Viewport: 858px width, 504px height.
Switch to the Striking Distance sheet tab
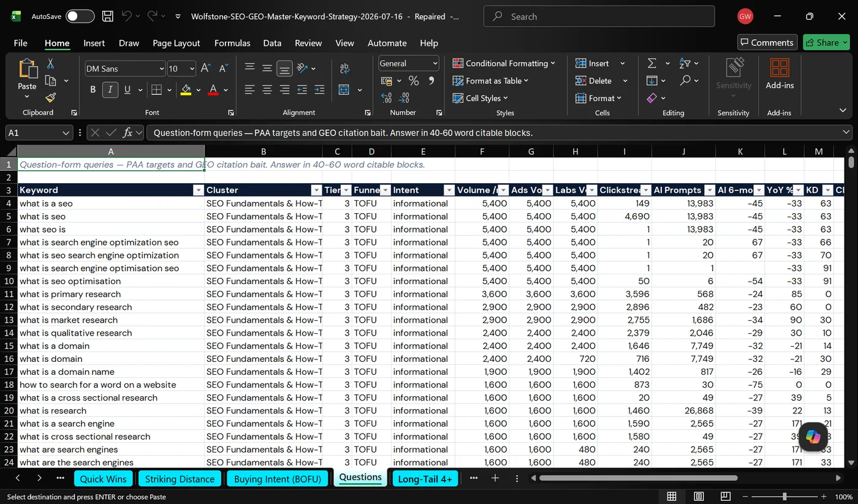tap(180, 479)
